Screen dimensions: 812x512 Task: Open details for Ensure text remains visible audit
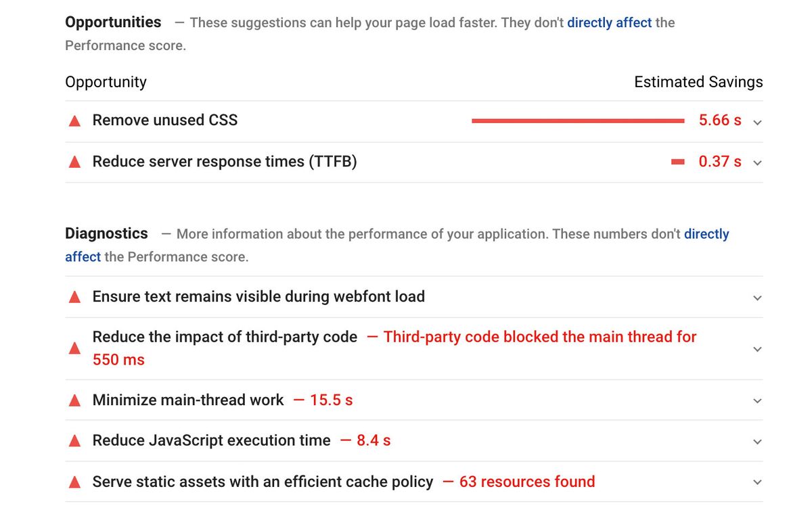point(757,297)
